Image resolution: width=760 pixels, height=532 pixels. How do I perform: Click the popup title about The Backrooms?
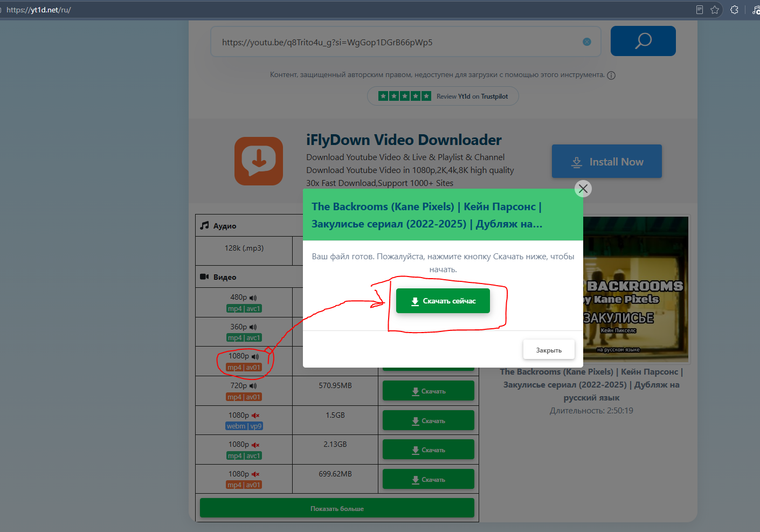tap(427, 215)
